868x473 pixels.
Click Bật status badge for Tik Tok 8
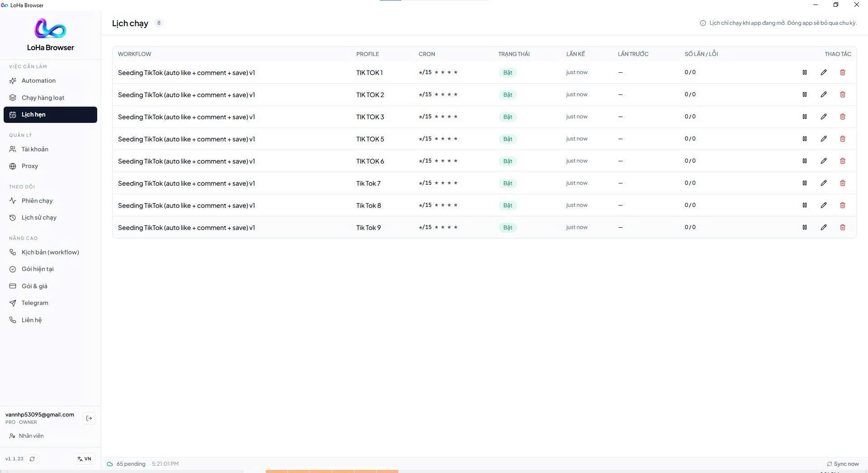coord(508,205)
